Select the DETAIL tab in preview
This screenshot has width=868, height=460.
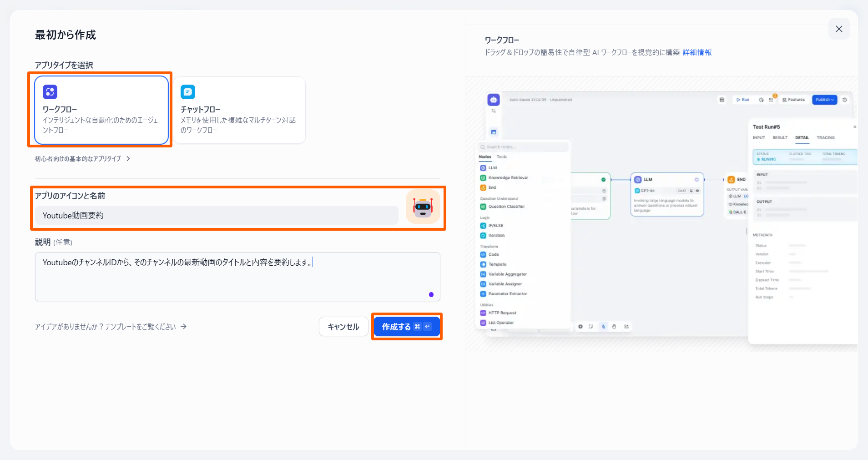point(802,137)
